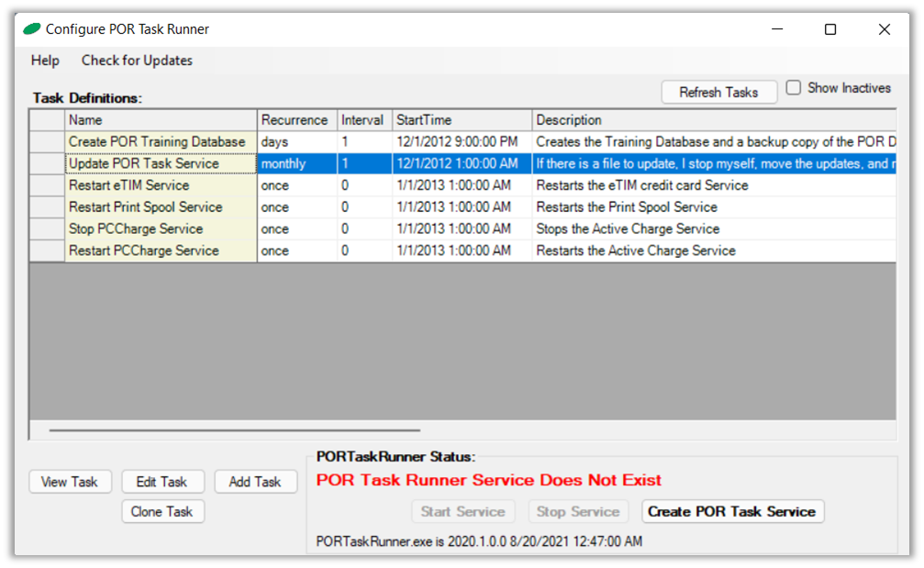The height and width of the screenshot is (568, 924).
Task: Click Create POR Task Service button
Action: point(731,511)
